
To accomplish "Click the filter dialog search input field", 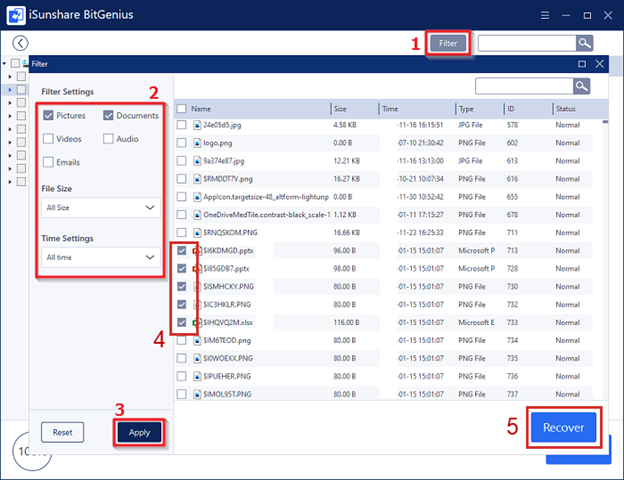I will pos(522,86).
